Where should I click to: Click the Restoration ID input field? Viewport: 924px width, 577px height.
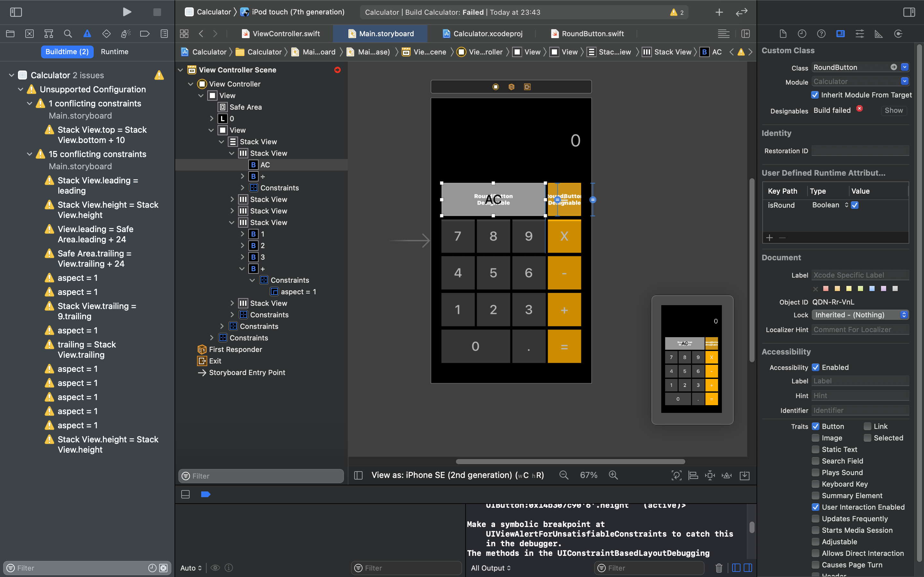pyautogui.click(x=860, y=151)
